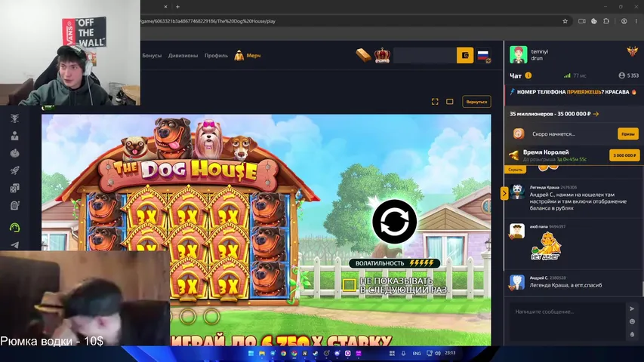
Task: Click the browser address bar URL
Action: 208,21
